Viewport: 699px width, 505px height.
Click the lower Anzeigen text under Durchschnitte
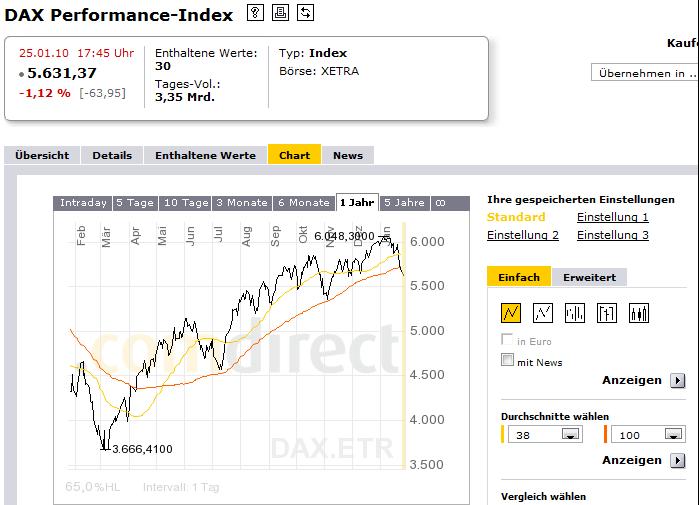click(632, 460)
